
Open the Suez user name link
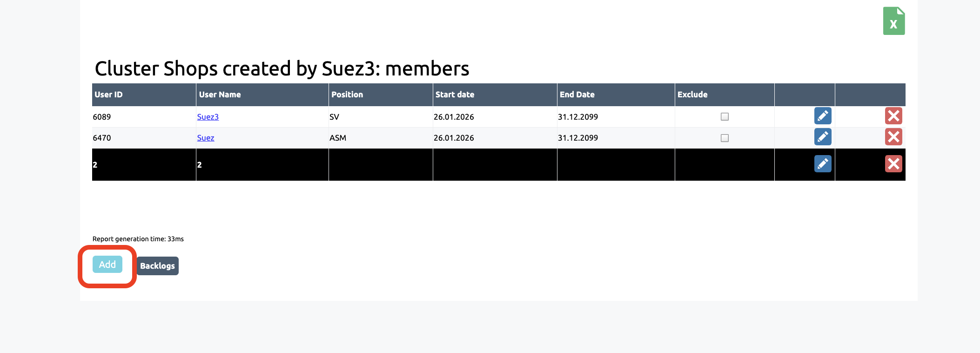pos(205,138)
